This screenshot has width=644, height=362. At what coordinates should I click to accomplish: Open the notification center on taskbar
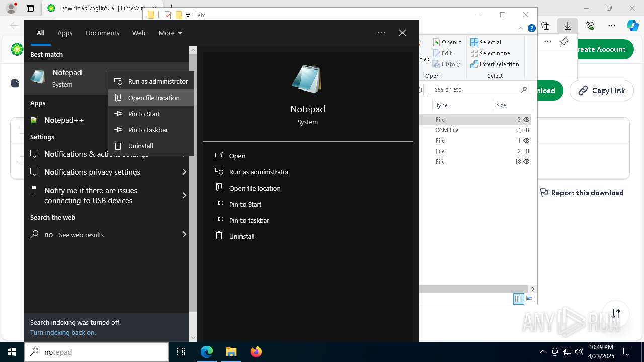[x=627, y=352]
